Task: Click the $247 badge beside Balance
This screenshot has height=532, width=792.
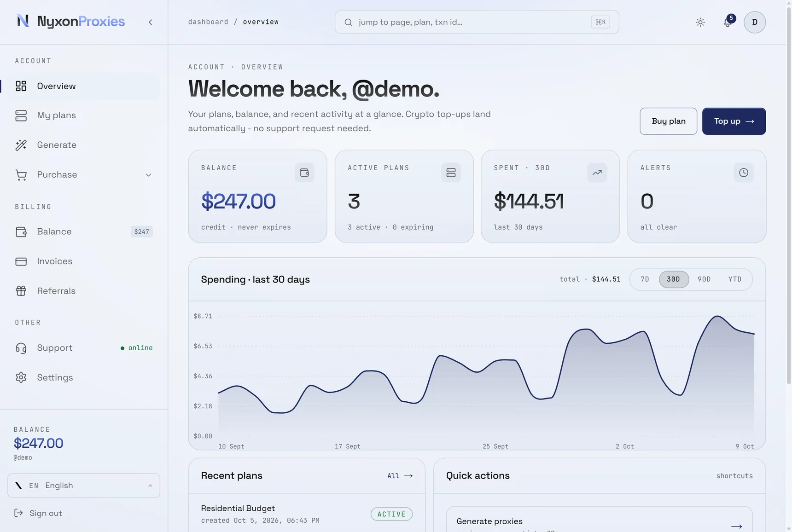Action: point(141,231)
